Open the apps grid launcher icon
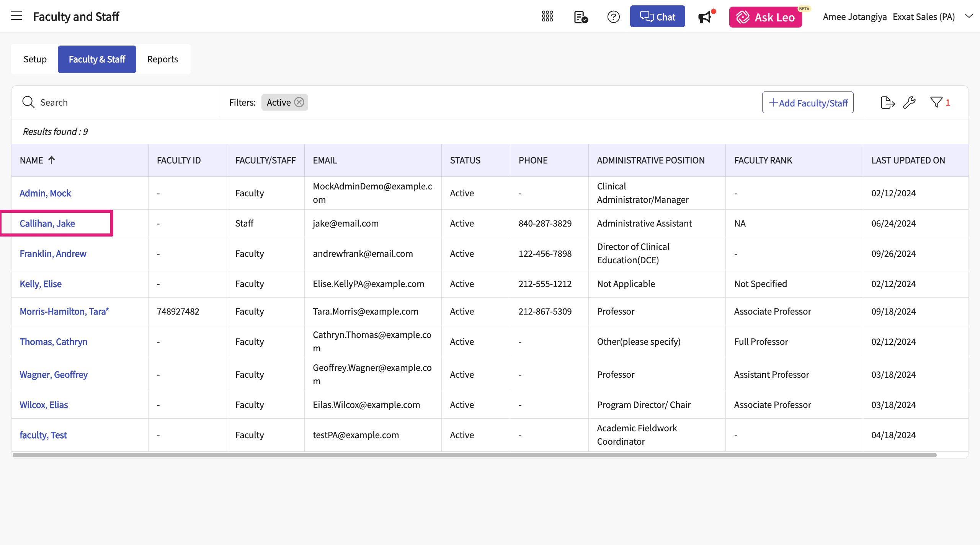This screenshot has width=980, height=545. [547, 16]
